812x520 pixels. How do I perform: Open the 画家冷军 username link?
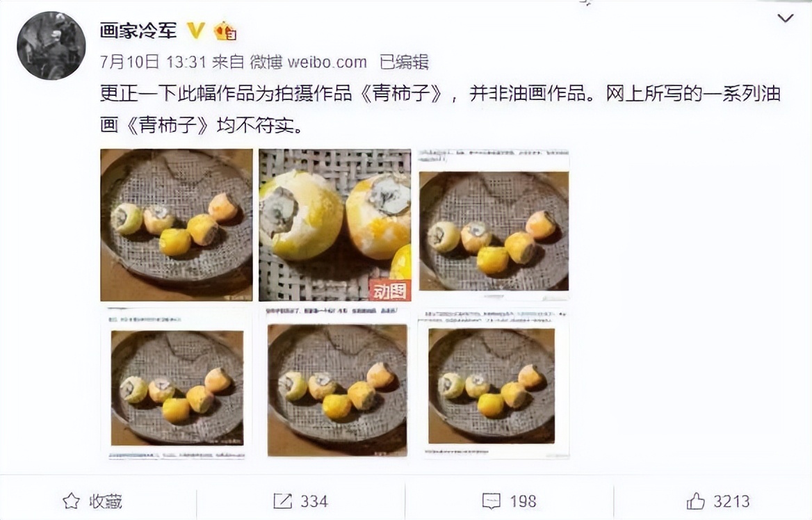(x=138, y=31)
